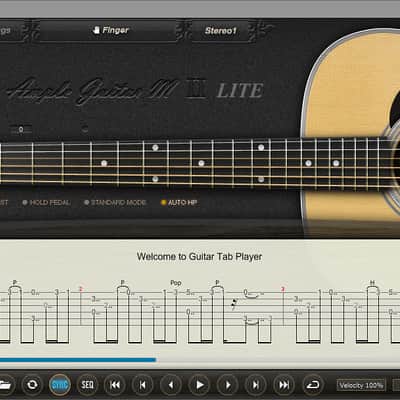The image size is (400, 400).
Task: Go to next bar button
Action: 256,385
